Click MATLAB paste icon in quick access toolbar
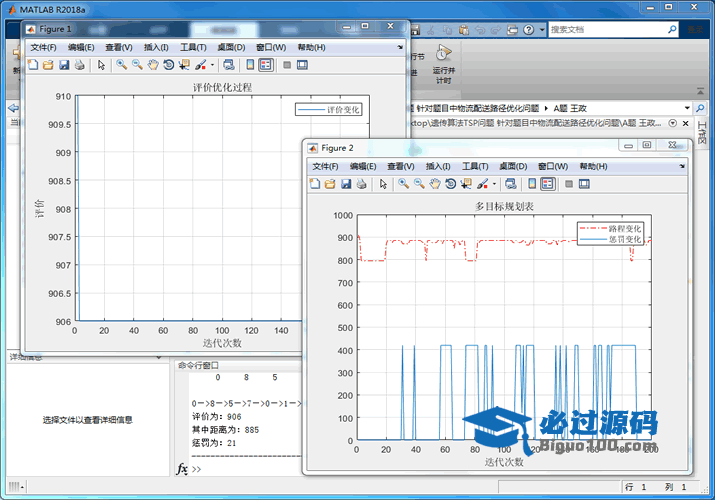 click(x=464, y=30)
